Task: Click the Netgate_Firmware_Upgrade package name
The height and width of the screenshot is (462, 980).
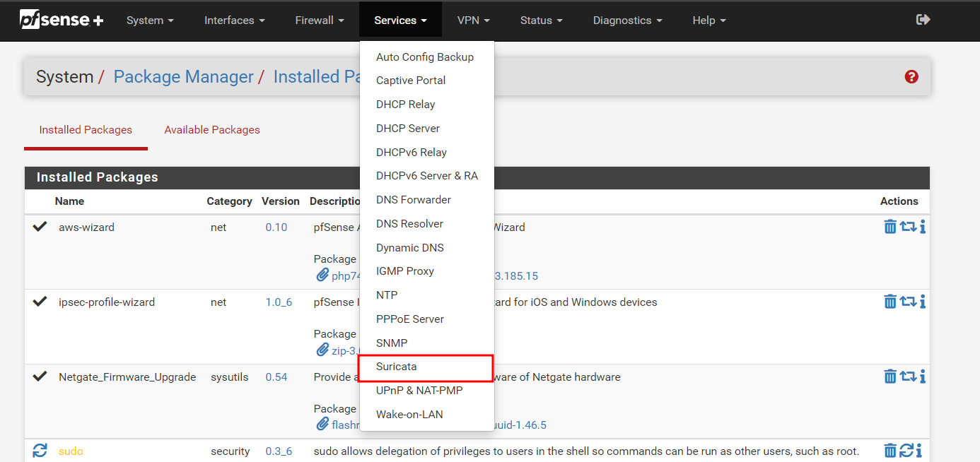Action: pyautogui.click(x=127, y=377)
